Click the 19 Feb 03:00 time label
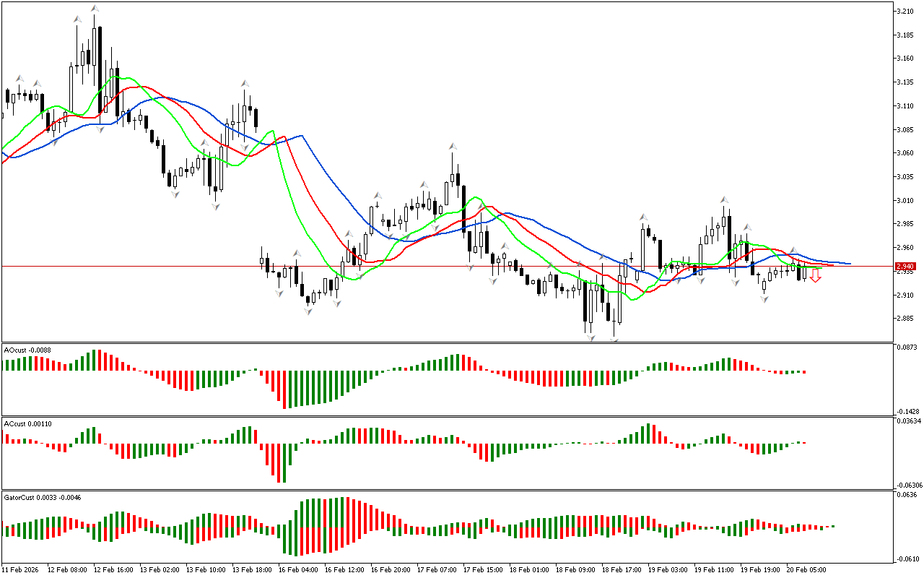The width and height of the screenshot is (924, 578). tap(667, 570)
